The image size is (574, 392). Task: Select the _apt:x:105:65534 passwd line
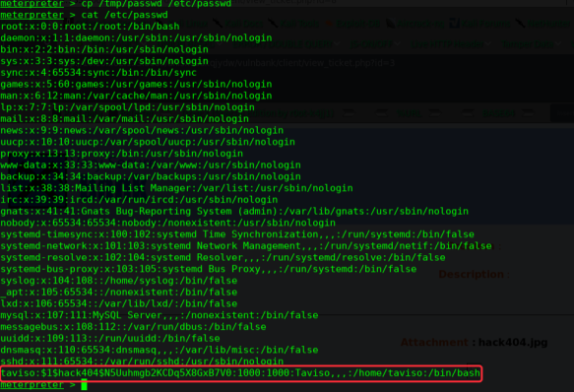(x=119, y=292)
